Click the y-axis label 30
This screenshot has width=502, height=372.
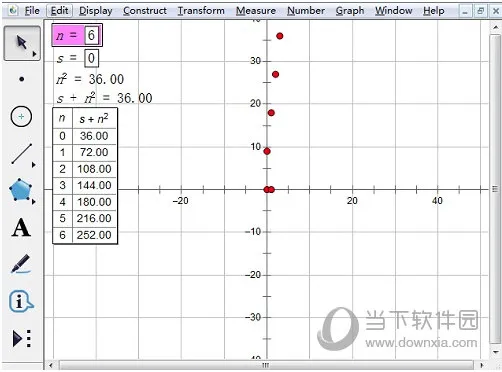click(256, 61)
